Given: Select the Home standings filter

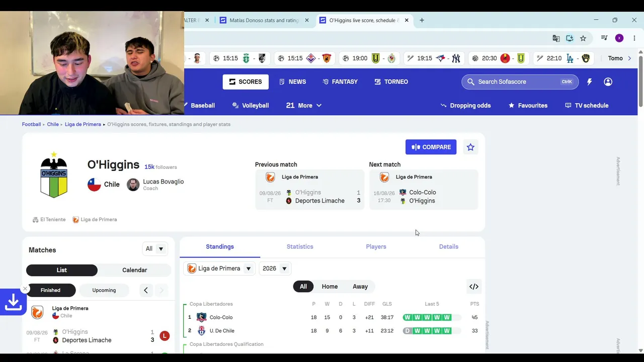Looking at the screenshot, I should [330, 287].
